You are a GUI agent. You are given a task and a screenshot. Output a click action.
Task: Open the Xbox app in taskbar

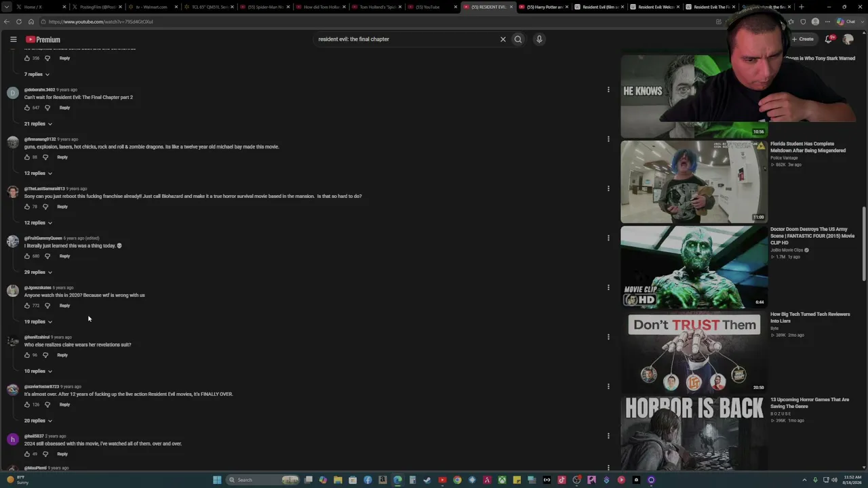pos(502,480)
